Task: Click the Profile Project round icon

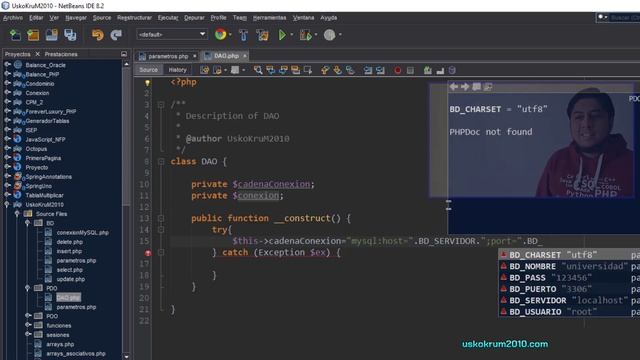Action: click(x=329, y=35)
